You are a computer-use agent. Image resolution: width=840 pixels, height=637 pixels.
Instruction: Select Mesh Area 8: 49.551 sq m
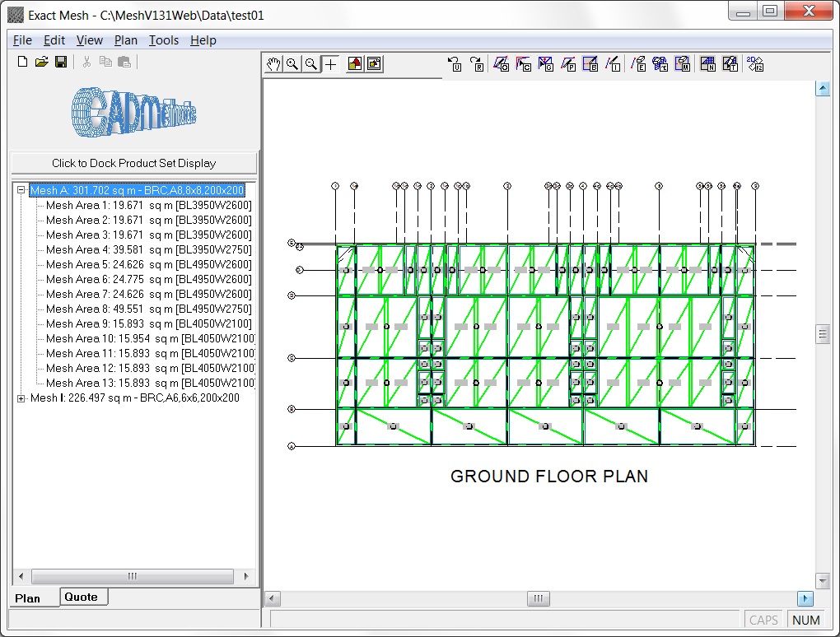(x=148, y=309)
